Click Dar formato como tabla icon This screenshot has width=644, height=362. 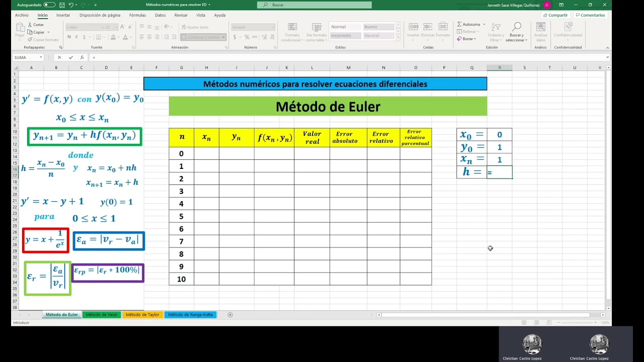tap(316, 27)
